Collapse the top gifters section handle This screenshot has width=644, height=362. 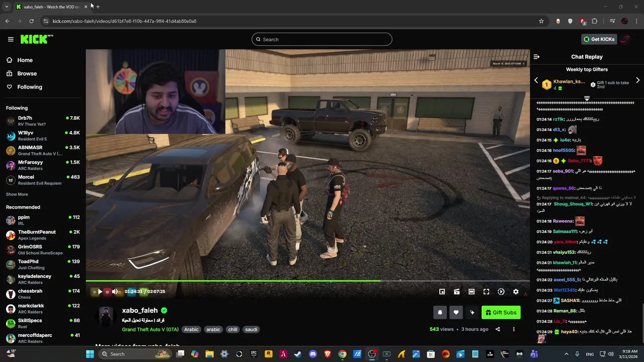587,98
